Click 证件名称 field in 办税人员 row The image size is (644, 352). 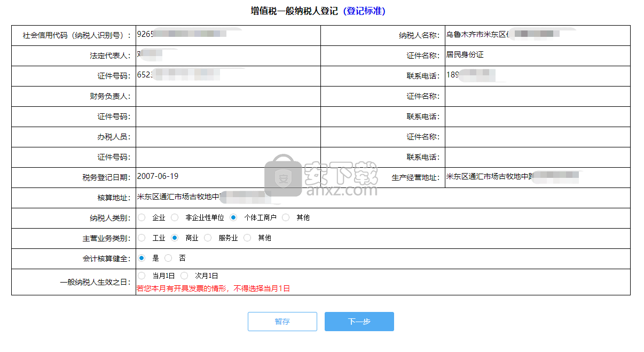[x=537, y=137]
